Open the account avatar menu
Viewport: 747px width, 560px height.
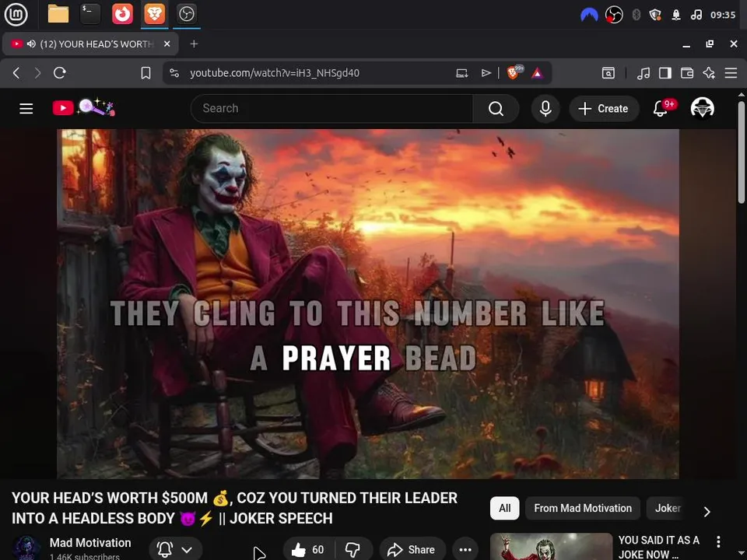coord(702,108)
